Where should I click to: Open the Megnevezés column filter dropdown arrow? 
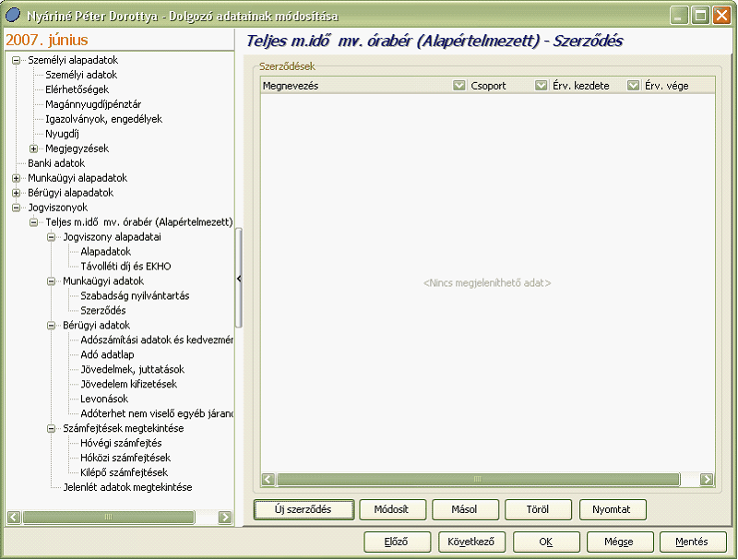458,86
